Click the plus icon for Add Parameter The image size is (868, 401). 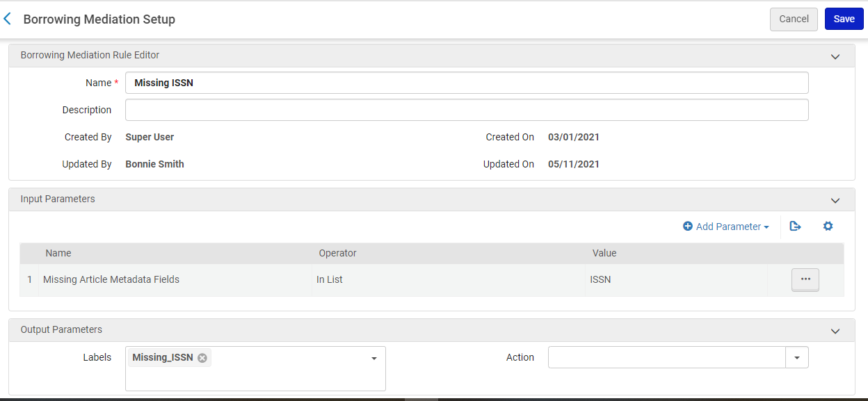click(x=688, y=227)
